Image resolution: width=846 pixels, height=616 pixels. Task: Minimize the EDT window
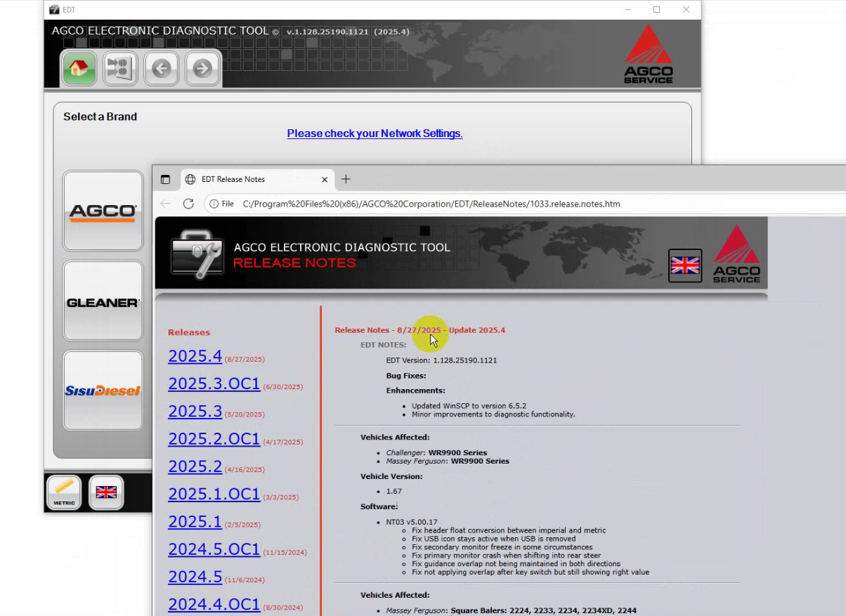click(627, 10)
